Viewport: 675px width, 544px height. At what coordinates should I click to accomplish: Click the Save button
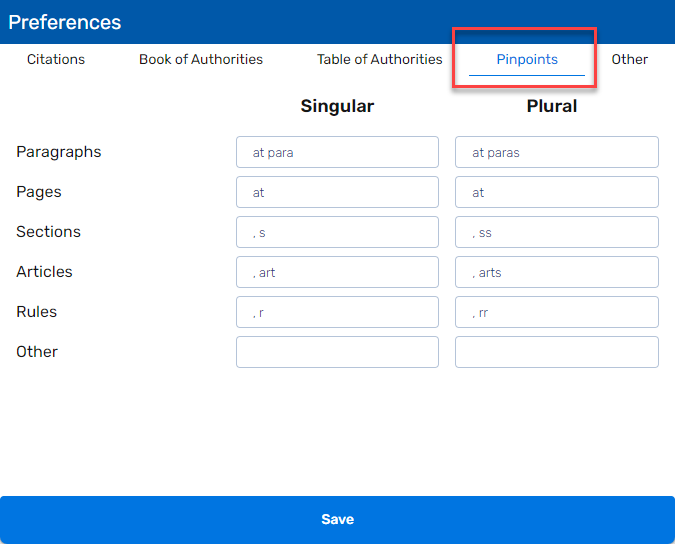pos(338,519)
